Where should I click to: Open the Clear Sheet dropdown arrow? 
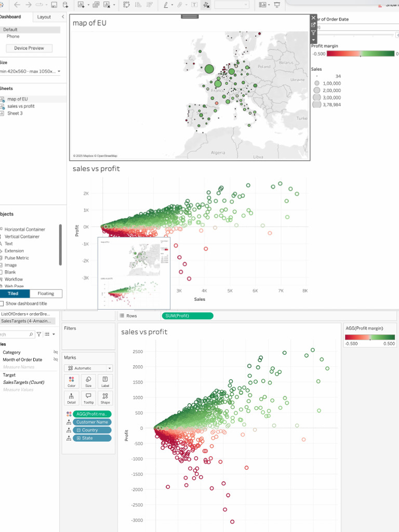(x=114, y=5)
